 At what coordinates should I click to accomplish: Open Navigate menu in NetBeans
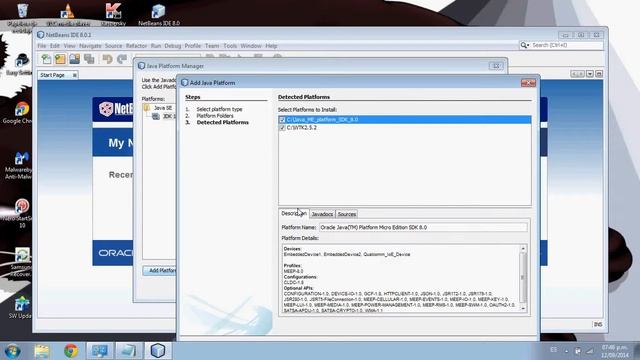pyautogui.click(x=90, y=46)
